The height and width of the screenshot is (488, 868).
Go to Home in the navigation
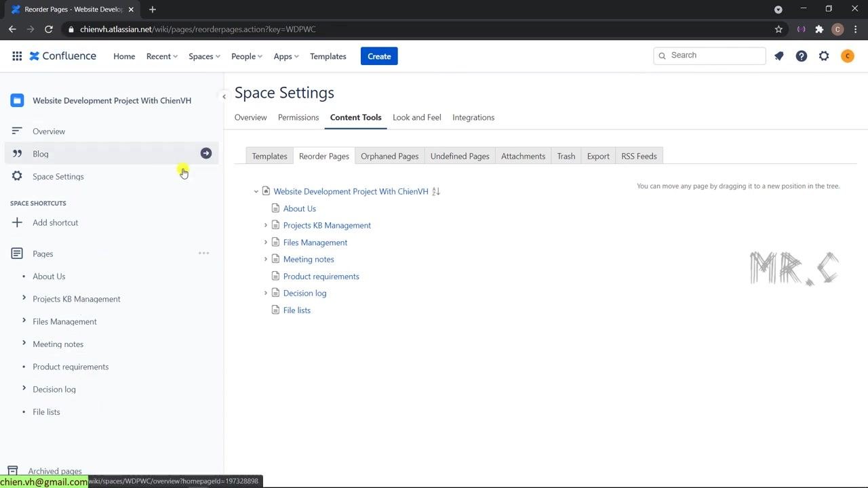click(124, 56)
